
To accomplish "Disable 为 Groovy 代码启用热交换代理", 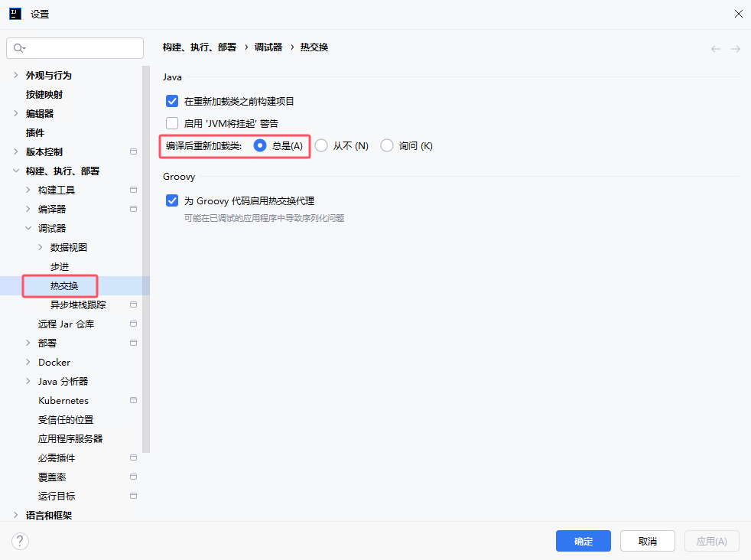I will pyautogui.click(x=171, y=200).
